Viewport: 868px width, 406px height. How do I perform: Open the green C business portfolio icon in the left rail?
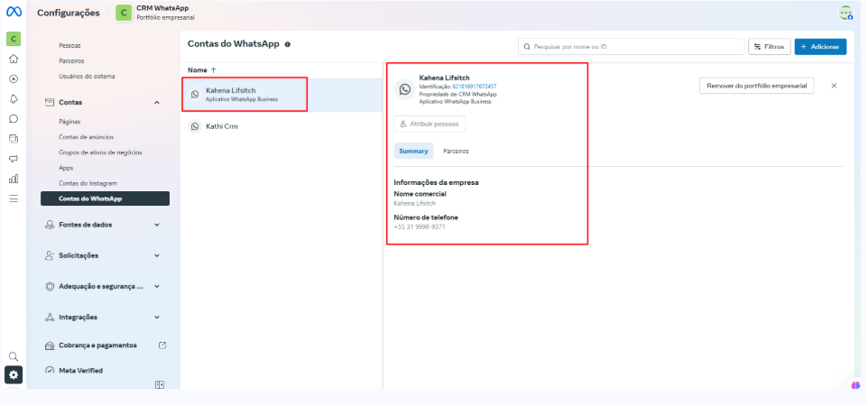tap(14, 39)
